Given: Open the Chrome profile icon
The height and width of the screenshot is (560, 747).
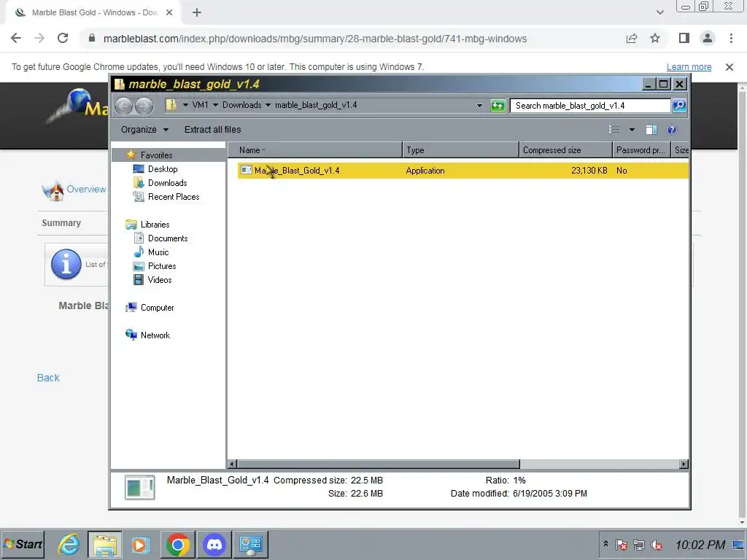Looking at the screenshot, I should pyautogui.click(x=708, y=38).
